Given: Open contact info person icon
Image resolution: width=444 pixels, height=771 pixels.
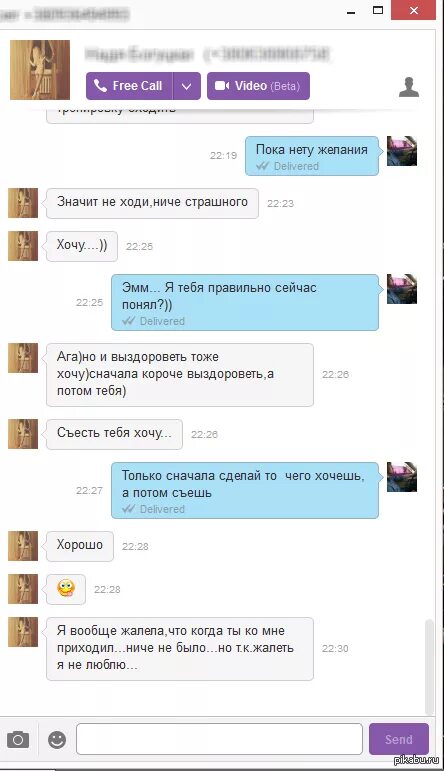Looking at the screenshot, I should click(x=409, y=86).
